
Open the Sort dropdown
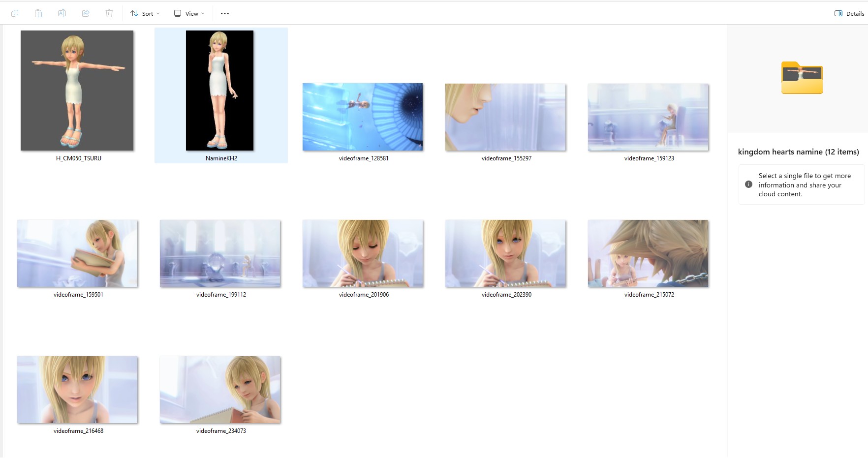145,13
